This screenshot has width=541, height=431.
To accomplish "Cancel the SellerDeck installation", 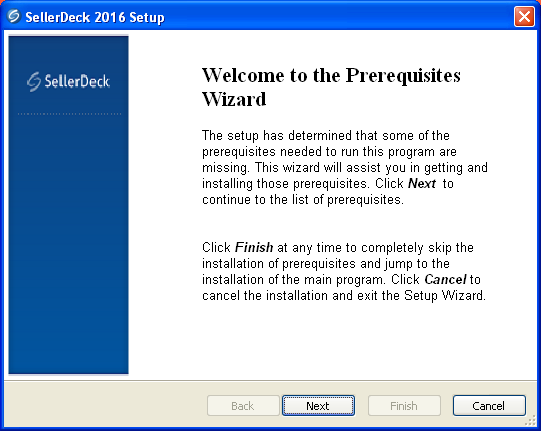I will [489, 406].
